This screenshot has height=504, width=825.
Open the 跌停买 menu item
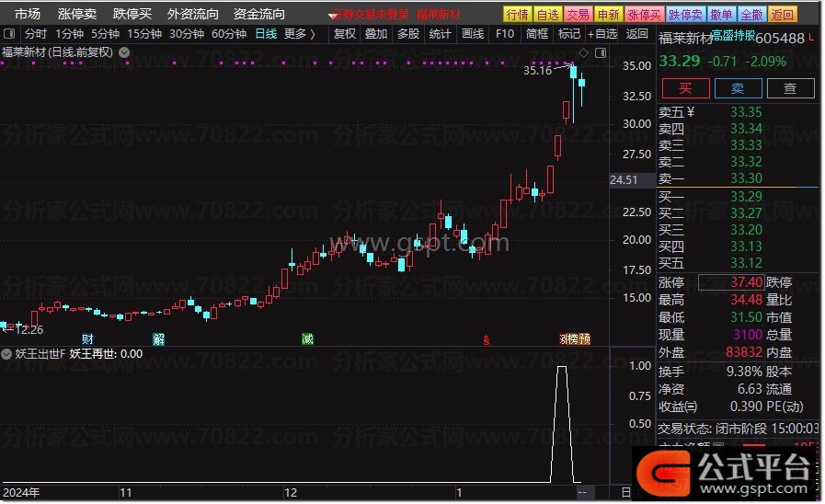[132, 14]
